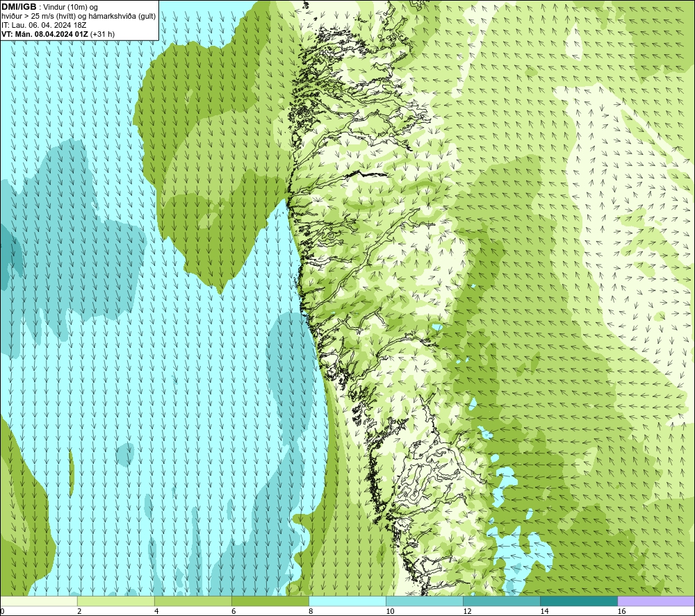Click the turquoise 10–12 m/s legend swatch

point(425,601)
